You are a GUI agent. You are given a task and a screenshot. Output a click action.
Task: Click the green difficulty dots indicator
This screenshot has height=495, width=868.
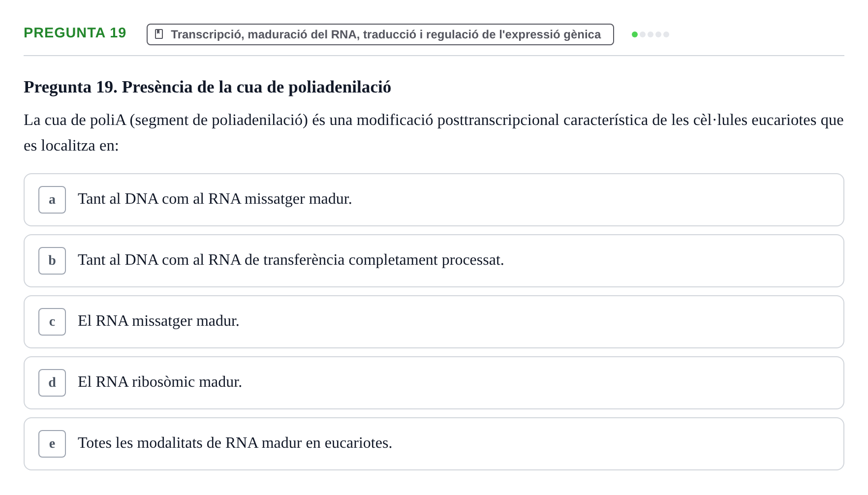pos(651,34)
